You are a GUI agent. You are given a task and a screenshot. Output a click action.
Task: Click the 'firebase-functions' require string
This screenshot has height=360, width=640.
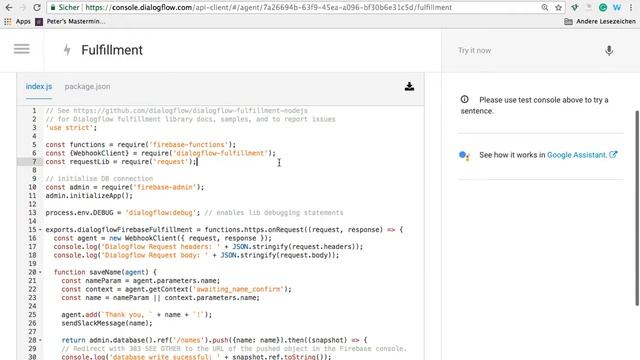pyautogui.click(x=189, y=144)
